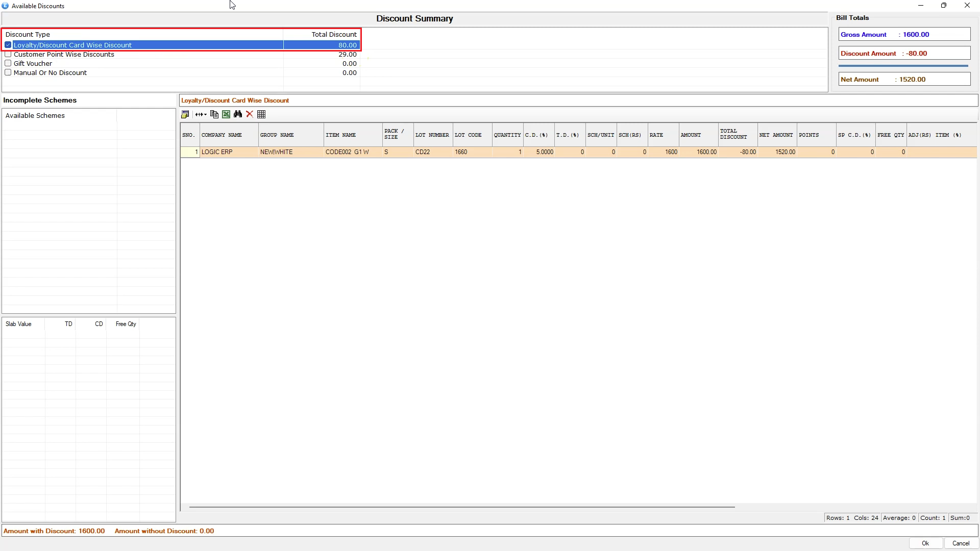Click the save layout icon in grid toolbar
This screenshot has height=551, width=980.
click(x=185, y=114)
